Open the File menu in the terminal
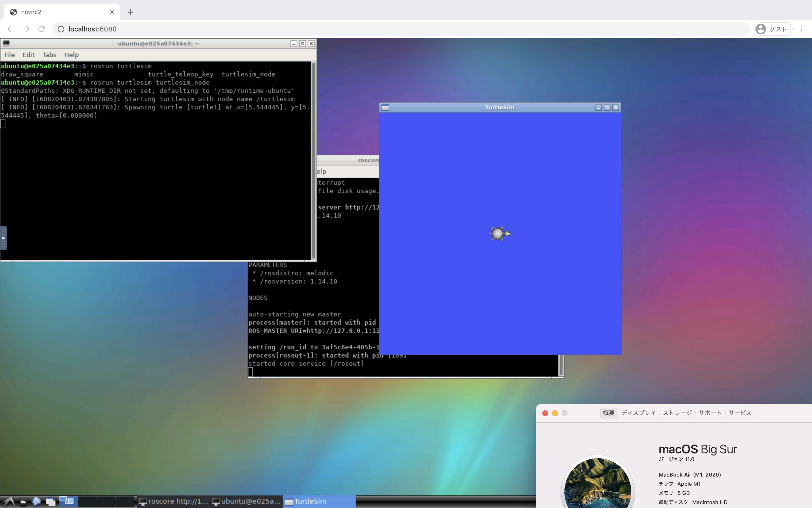Viewport: 812px width, 508px height. click(x=9, y=55)
